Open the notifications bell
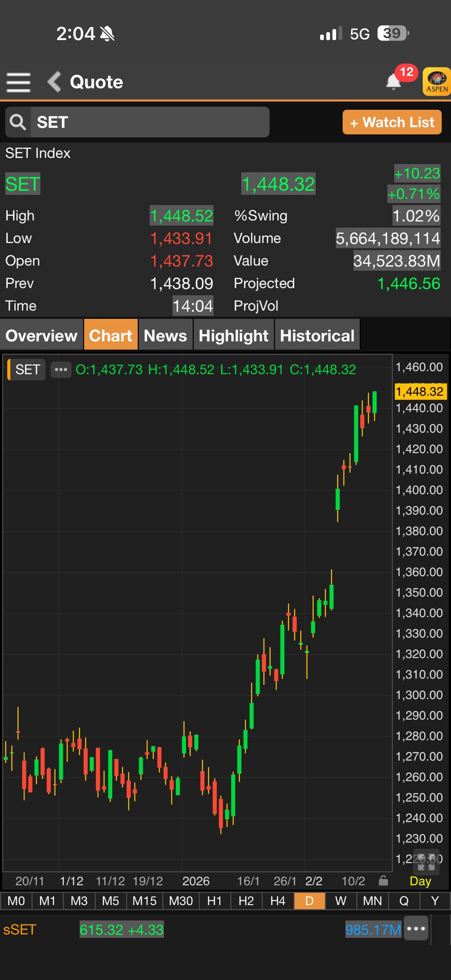 tap(394, 81)
